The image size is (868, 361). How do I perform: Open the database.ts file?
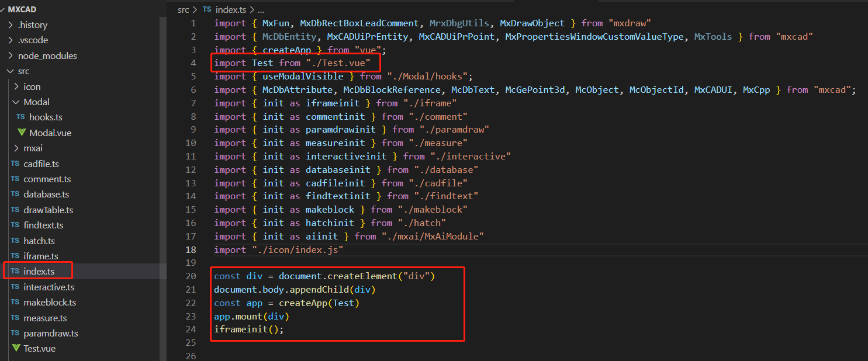tap(46, 195)
